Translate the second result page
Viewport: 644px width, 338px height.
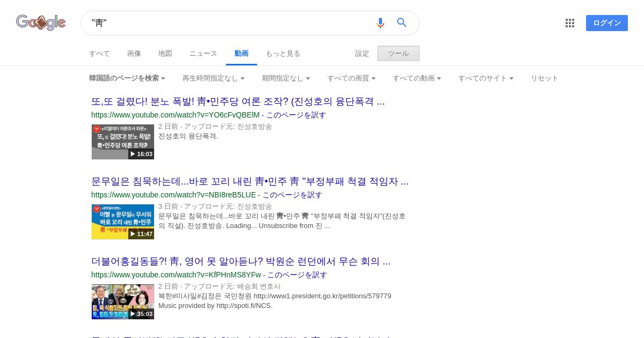(x=292, y=195)
